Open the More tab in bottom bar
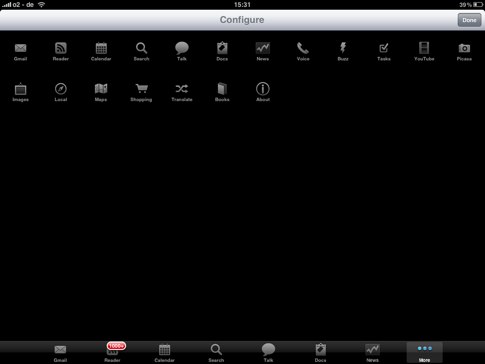485x364 pixels. 425,353
